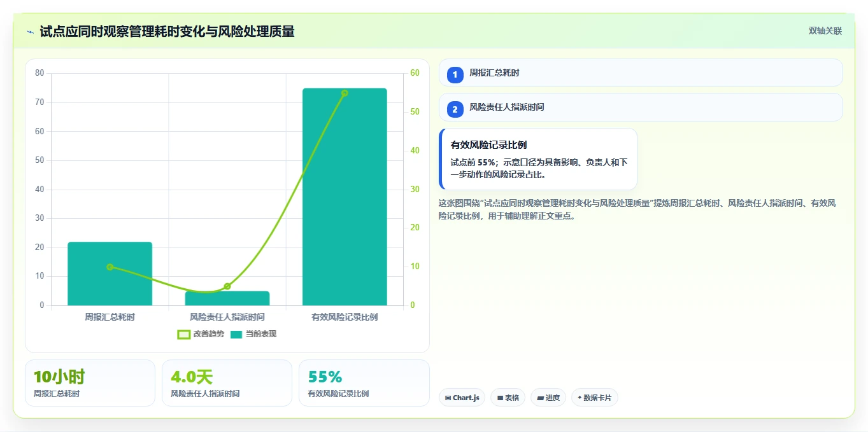Toggle the 当前表现 legend entry
The width and height of the screenshot is (868, 432).
click(x=253, y=334)
